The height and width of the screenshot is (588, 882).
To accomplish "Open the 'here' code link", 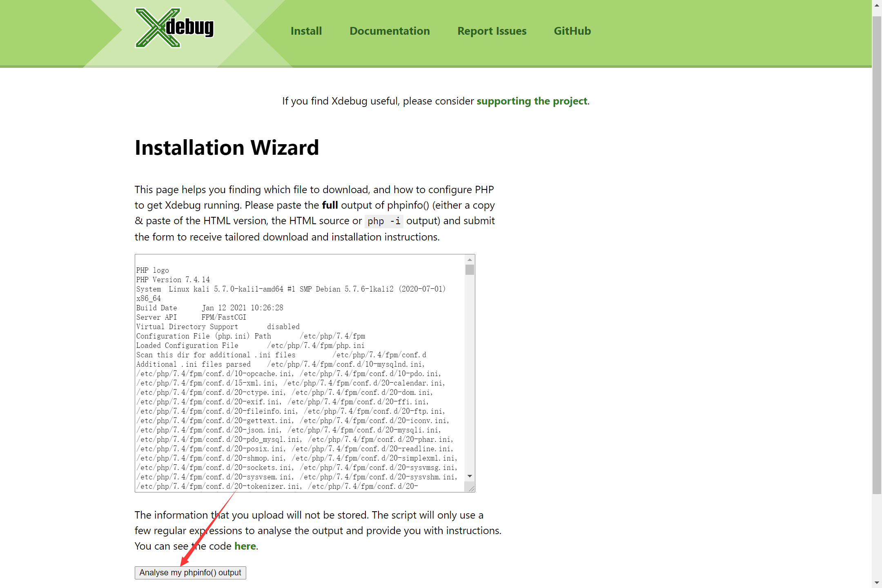I will pyautogui.click(x=245, y=546).
